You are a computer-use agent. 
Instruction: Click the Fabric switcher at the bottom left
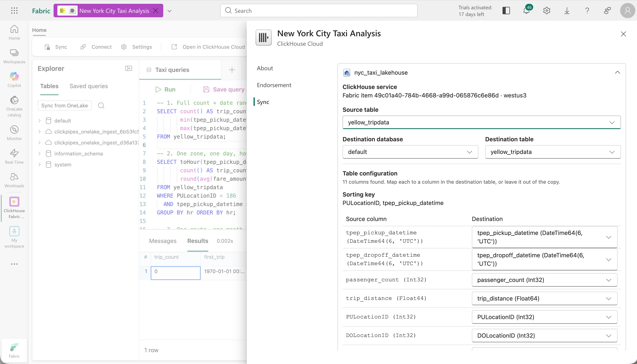(14, 351)
